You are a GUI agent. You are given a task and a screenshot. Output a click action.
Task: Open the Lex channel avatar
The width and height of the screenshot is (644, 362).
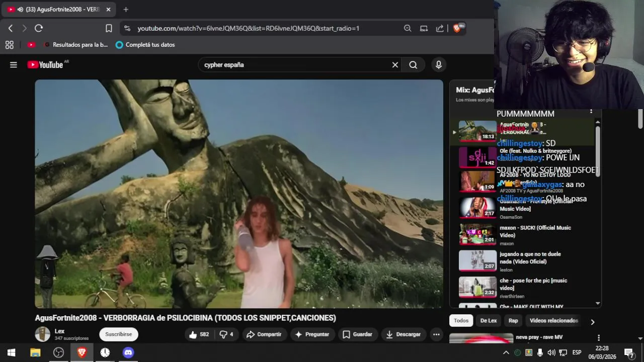[x=43, y=334]
